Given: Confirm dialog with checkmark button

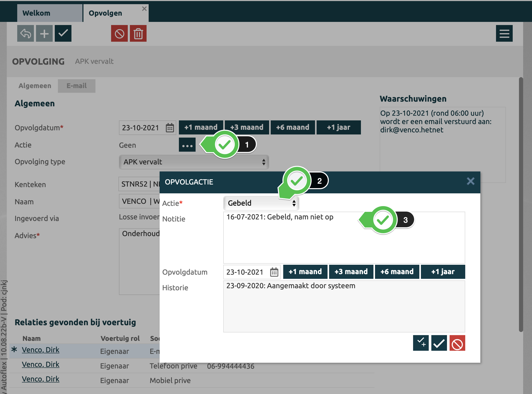Looking at the screenshot, I should pos(439,343).
